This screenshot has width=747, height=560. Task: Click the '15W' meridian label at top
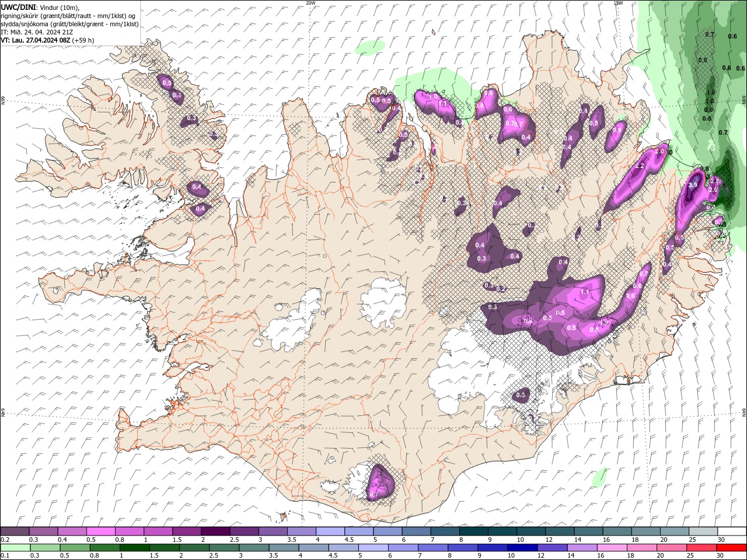[x=618, y=3]
